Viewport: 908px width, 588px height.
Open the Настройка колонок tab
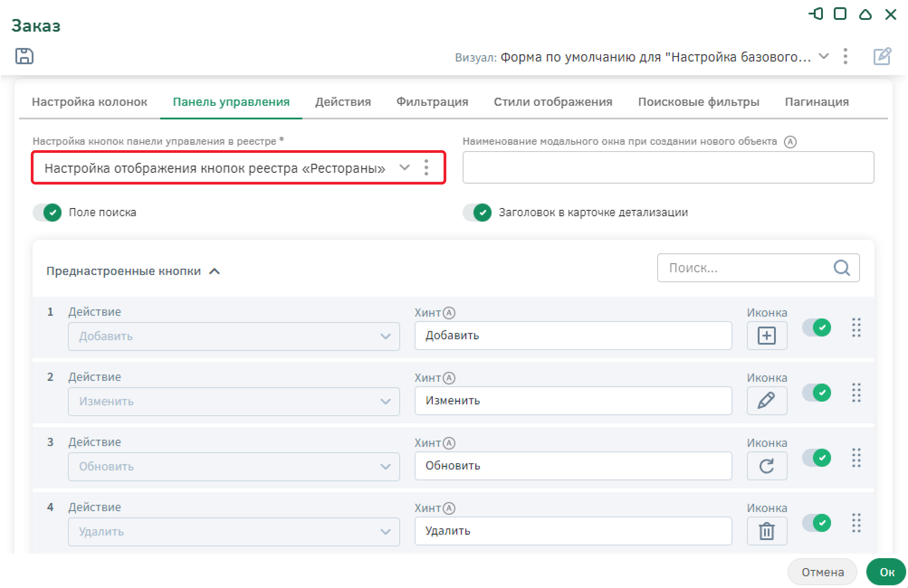pos(89,102)
